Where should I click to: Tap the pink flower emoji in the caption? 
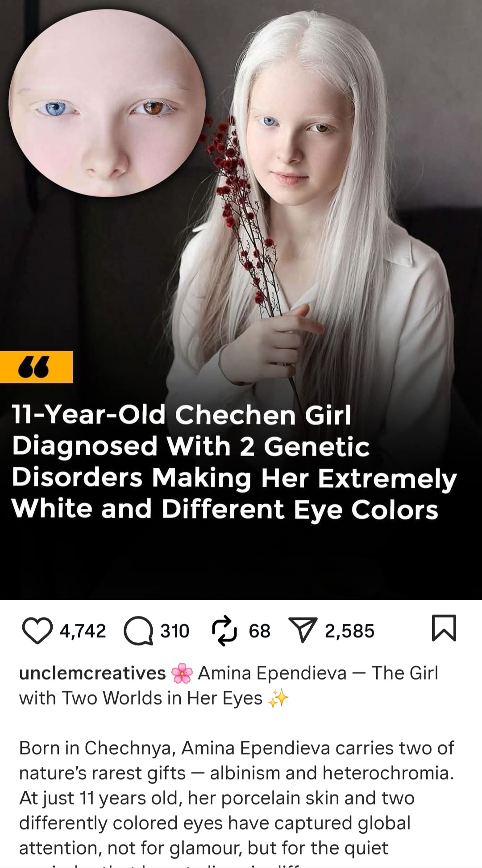point(182,673)
